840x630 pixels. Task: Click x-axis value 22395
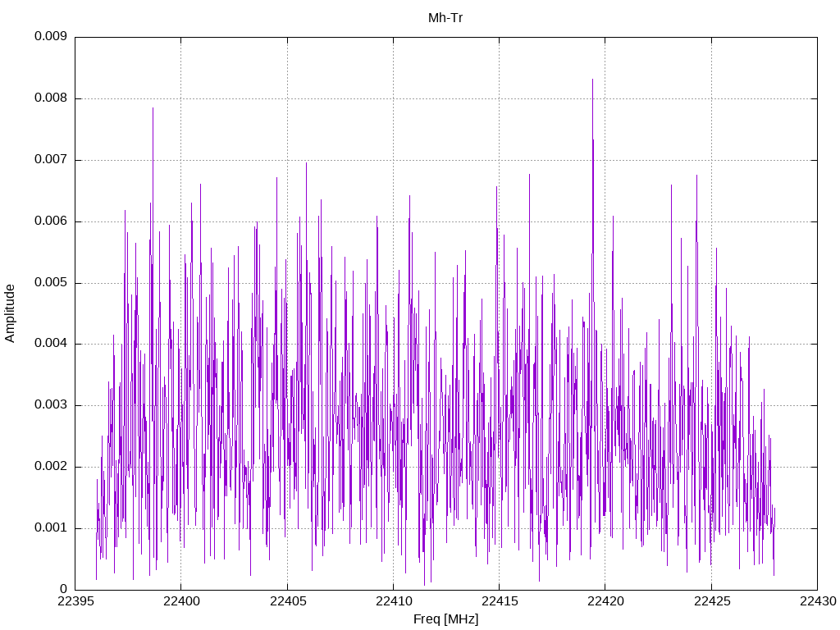pyautogui.click(x=75, y=601)
